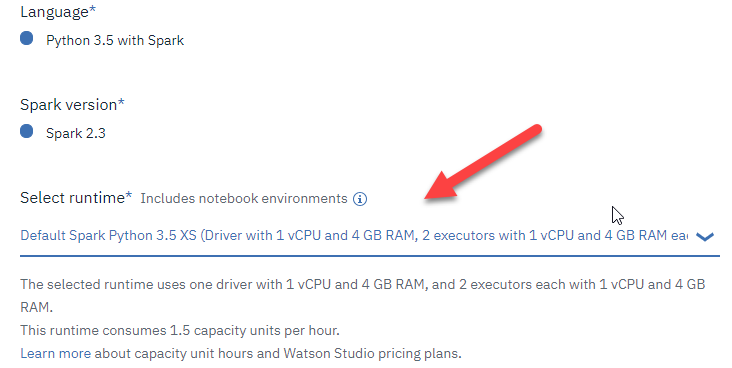
Task: Click the red arrow annotation graphic
Action: 483,162
